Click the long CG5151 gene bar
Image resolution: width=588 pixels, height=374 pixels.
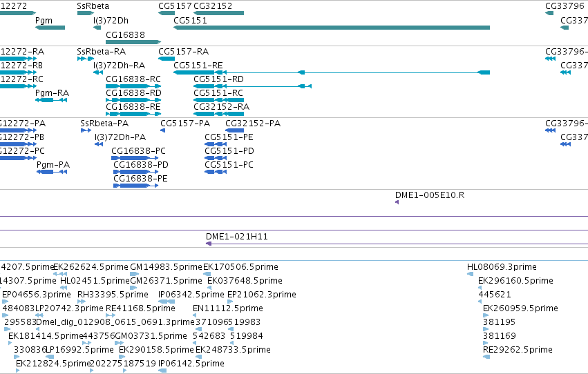tap(332, 28)
